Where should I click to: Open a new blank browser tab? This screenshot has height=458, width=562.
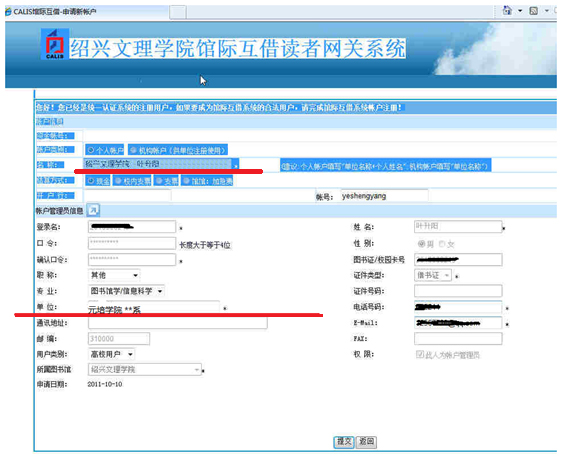(x=177, y=12)
